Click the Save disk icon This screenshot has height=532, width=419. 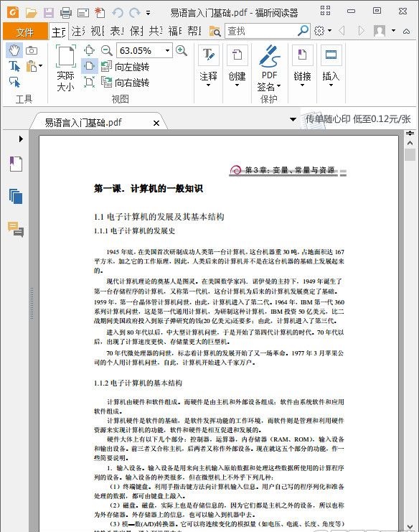pyautogui.click(x=49, y=13)
